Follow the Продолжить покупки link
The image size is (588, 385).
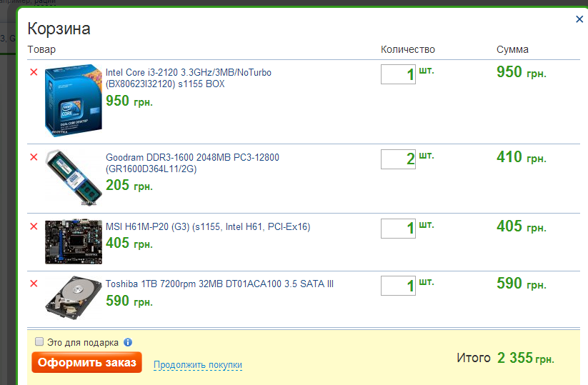pos(198,364)
